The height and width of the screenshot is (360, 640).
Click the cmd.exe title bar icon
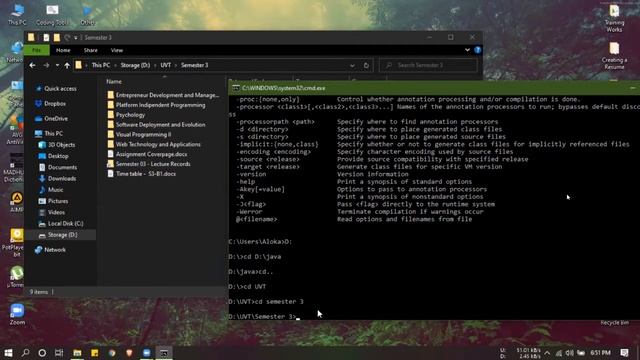236,88
